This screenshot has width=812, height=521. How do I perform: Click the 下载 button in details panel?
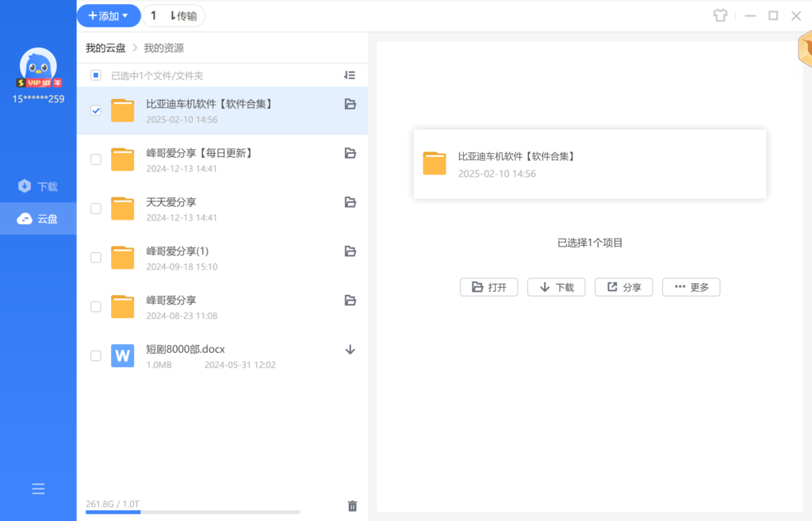pos(556,287)
